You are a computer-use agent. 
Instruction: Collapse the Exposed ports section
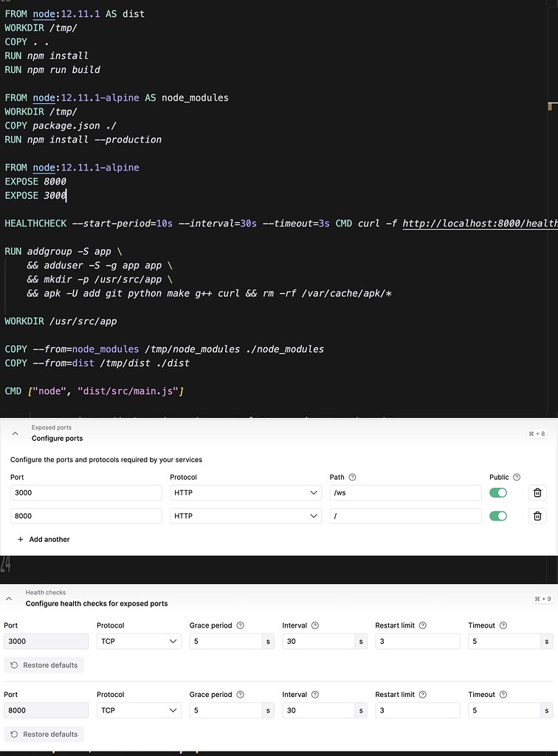tap(15, 433)
